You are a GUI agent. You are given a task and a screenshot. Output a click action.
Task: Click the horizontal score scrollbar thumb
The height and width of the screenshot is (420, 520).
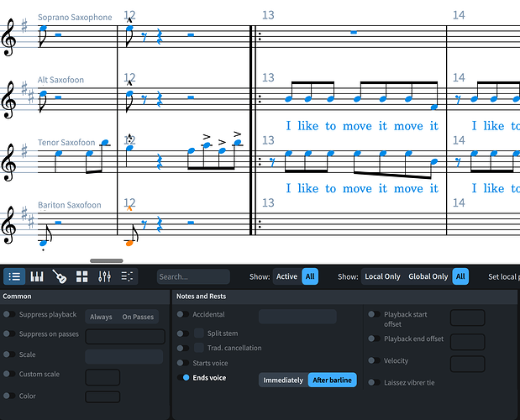(107, 260)
